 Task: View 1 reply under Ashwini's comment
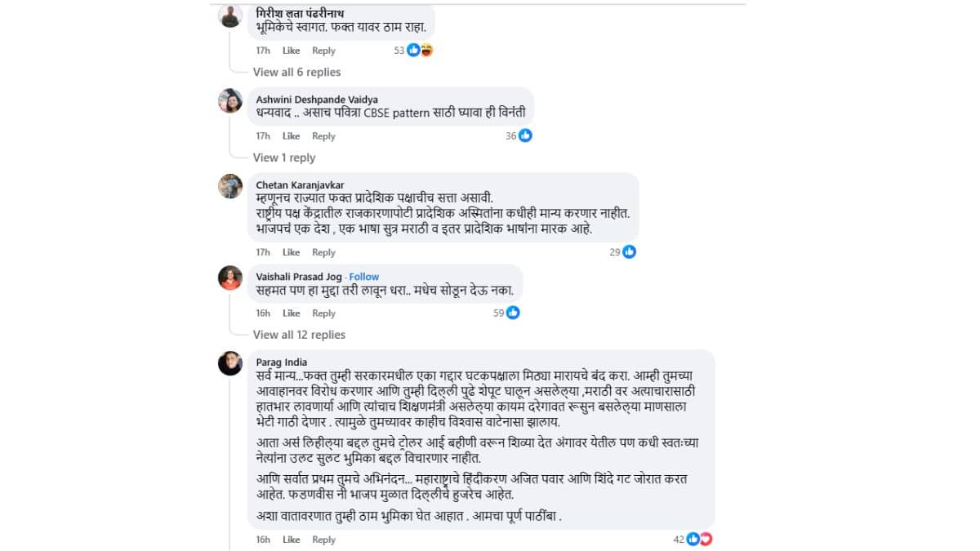pos(283,158)
